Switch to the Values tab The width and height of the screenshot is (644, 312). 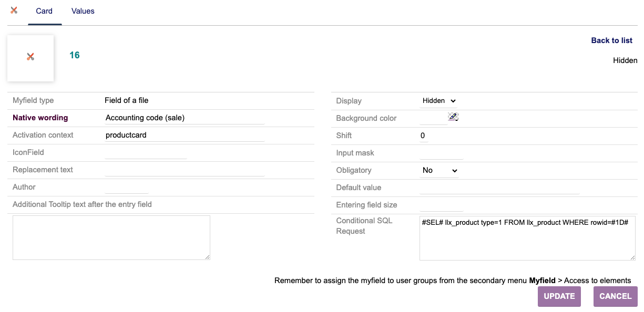tap(83, 11)
